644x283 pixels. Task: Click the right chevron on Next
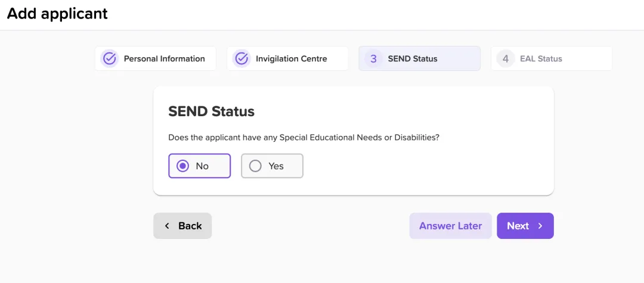point(540,226)
